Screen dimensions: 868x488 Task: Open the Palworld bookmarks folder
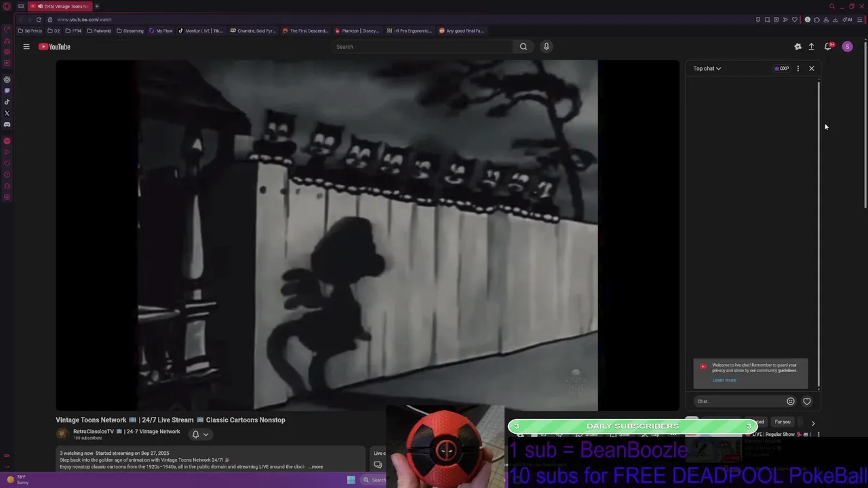(x=99, y=30)
